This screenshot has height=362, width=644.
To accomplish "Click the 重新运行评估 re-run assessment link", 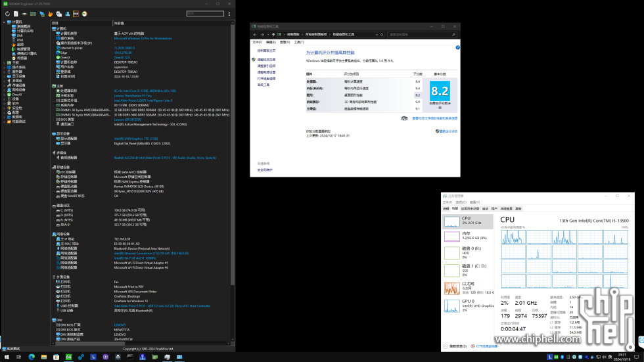I will pos(448,131).
